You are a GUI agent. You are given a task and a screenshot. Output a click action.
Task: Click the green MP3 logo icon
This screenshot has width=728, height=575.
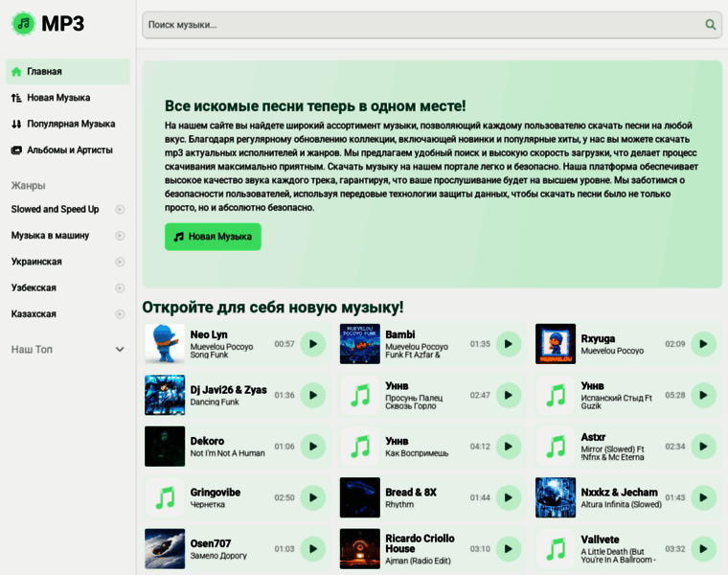coord(23,24)
